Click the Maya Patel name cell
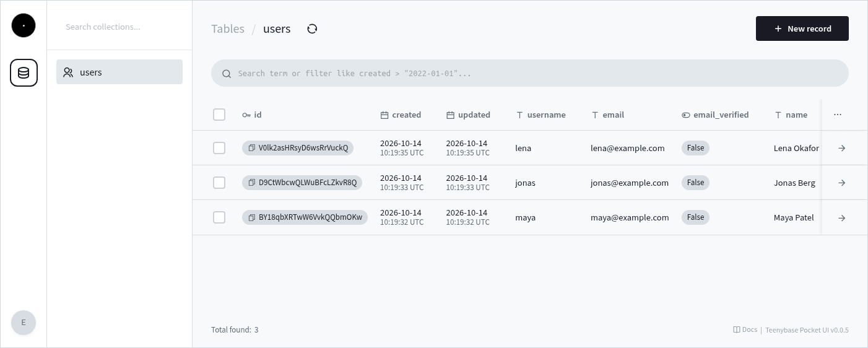Image resolution: width=868 pixels, height=348 pixels. point(794,217)
